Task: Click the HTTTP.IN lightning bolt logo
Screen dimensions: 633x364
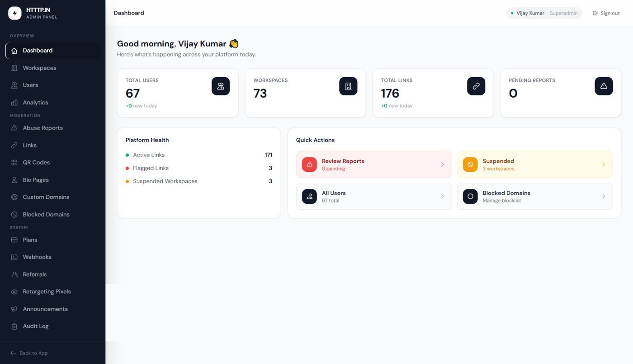Action: (x=15, y=13)
